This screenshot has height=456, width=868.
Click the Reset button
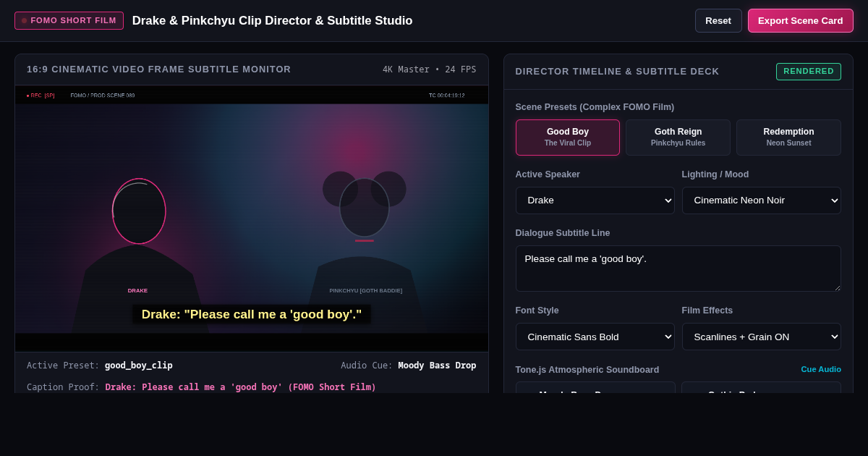(718, 20)
